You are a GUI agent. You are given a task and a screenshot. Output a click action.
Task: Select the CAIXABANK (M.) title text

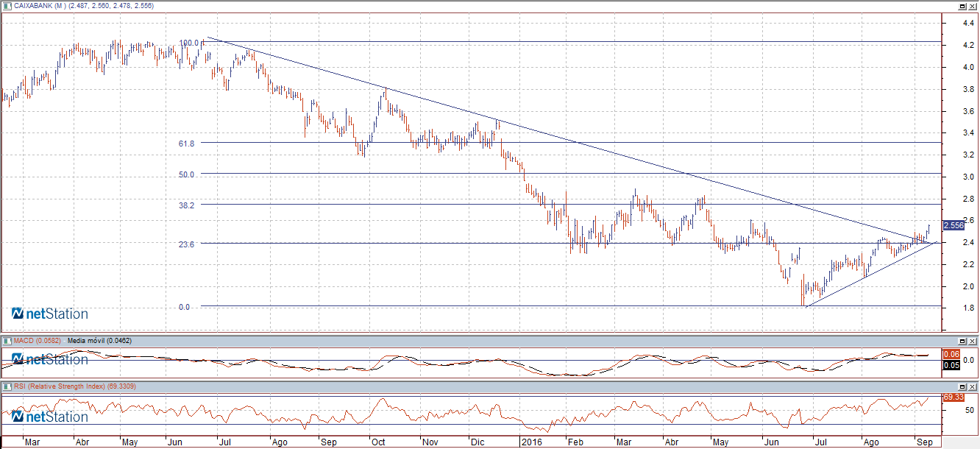40,6
